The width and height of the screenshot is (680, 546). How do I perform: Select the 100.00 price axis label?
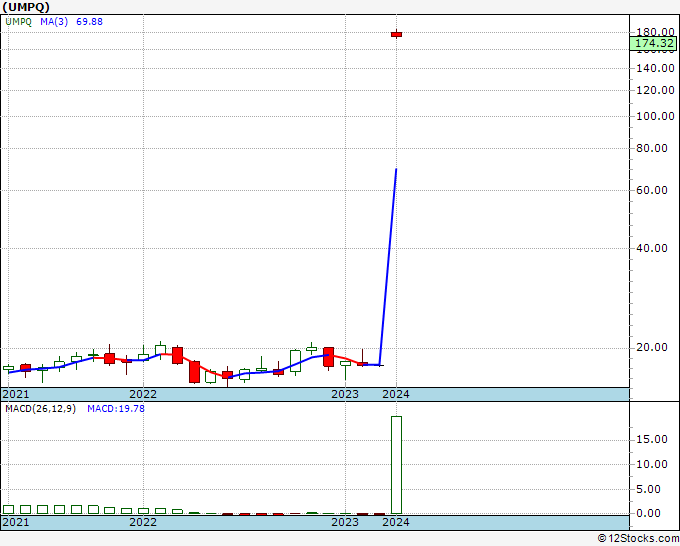pyautogui.click(x=655, y=116)
